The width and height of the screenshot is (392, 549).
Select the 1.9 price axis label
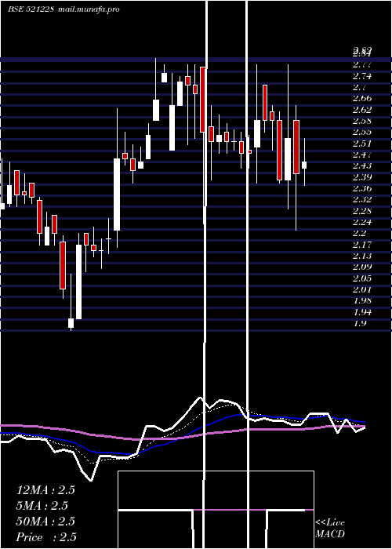[360, 323]
